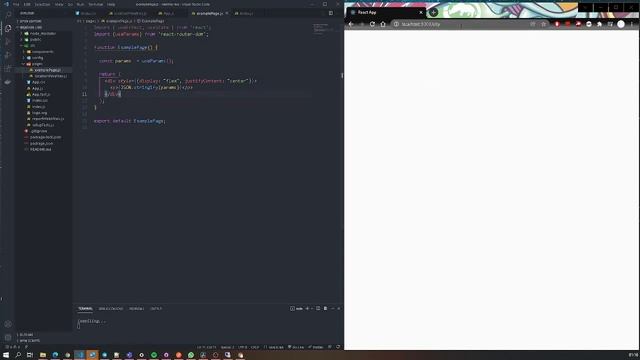This screenshot has height=360, width=640.
Task: Click the notifications bell in status bar
Action: tap(338, 347)
